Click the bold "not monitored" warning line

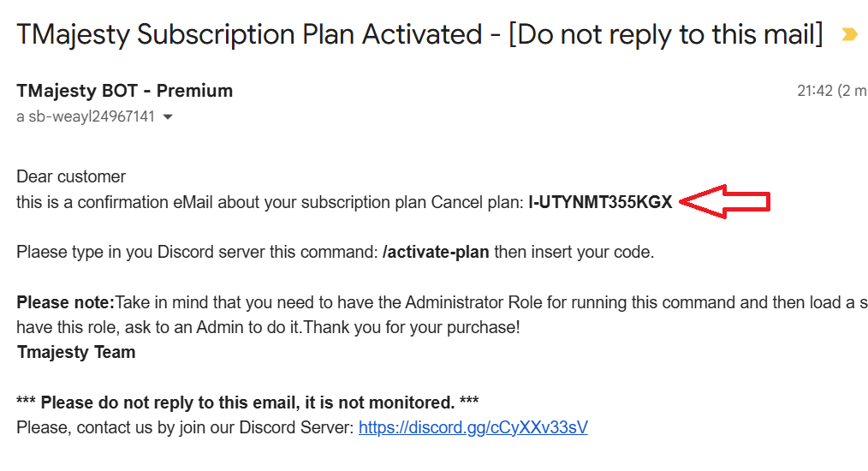247,402
